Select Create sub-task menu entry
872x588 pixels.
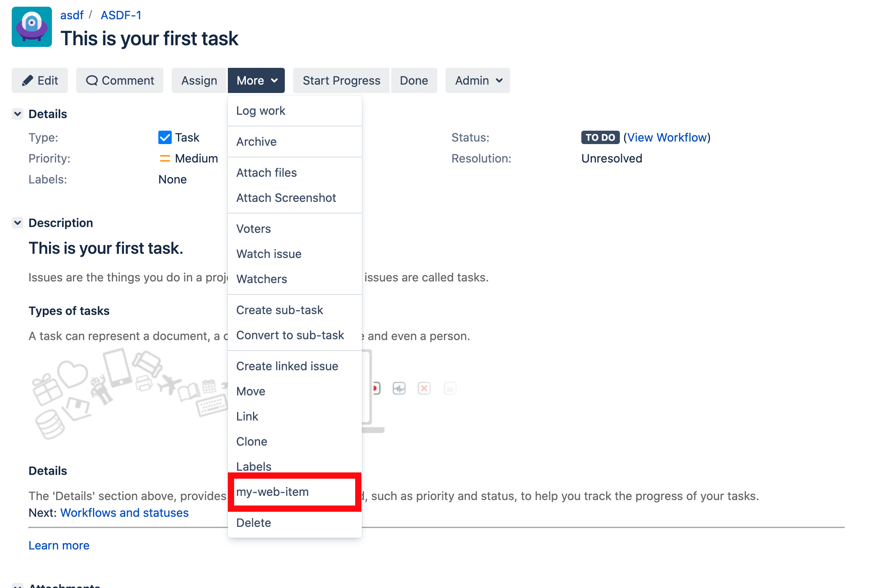pyautogui.click(x=295, y=310)
